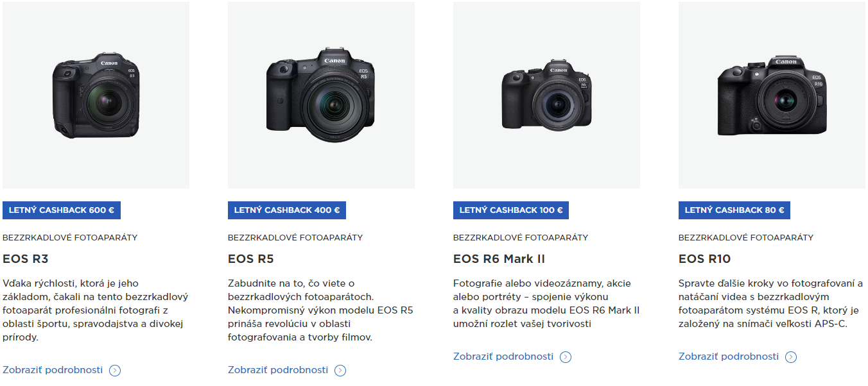
Task: View details link for EOS R6 Mark II
Action: (503, 357)
